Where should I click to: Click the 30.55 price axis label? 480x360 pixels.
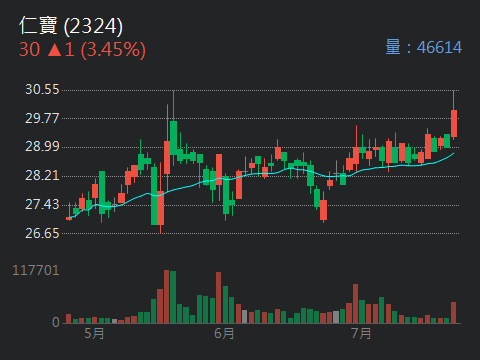coord(42,89)
